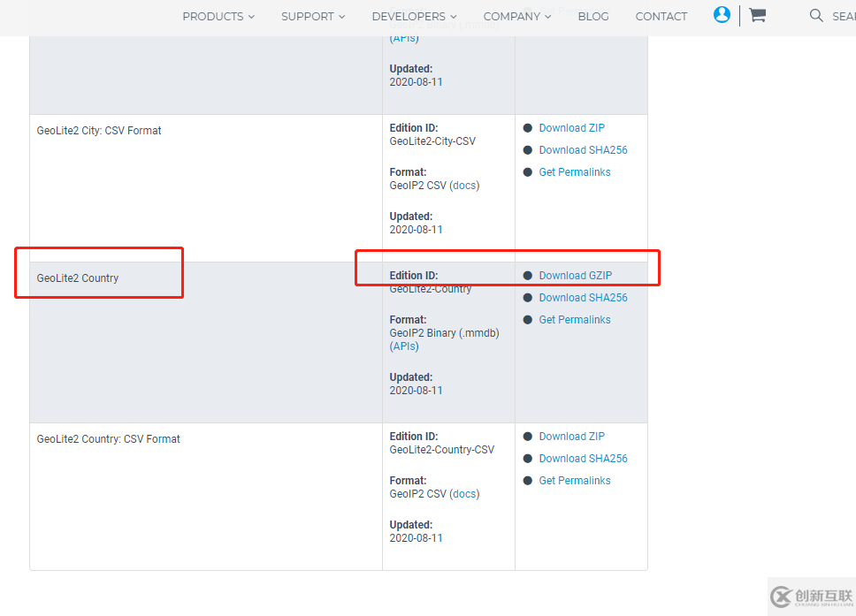This screenshot has width=856, height=616.
Task: Click Updated date in Country CSV row
Action: click(x=416, y=538)
